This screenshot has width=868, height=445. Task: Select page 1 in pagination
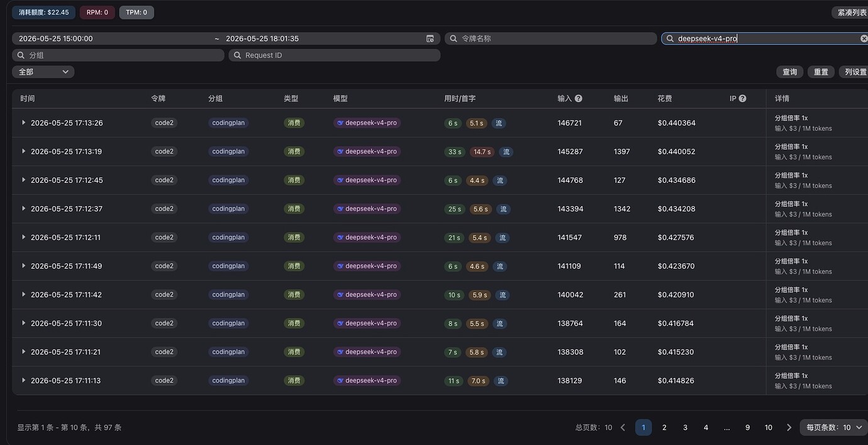(643, 427)
